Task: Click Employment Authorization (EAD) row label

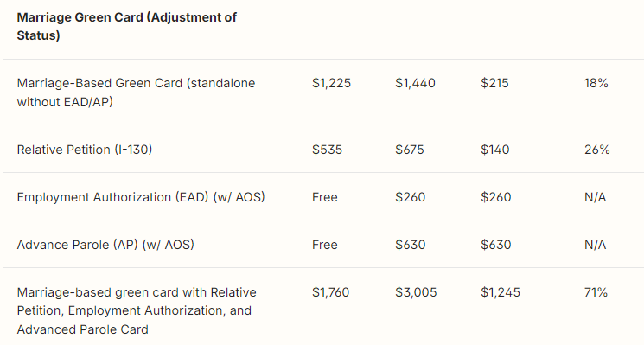Action: pos(141,197)
